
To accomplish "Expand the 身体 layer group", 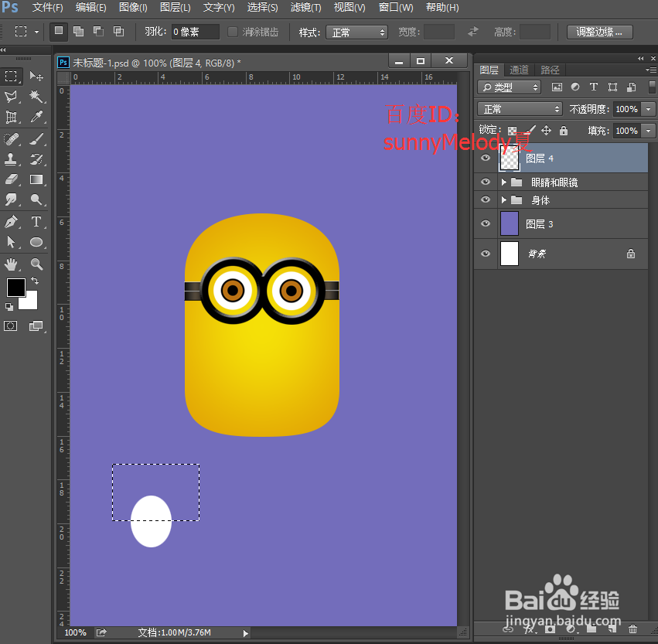I will [504, 200].
